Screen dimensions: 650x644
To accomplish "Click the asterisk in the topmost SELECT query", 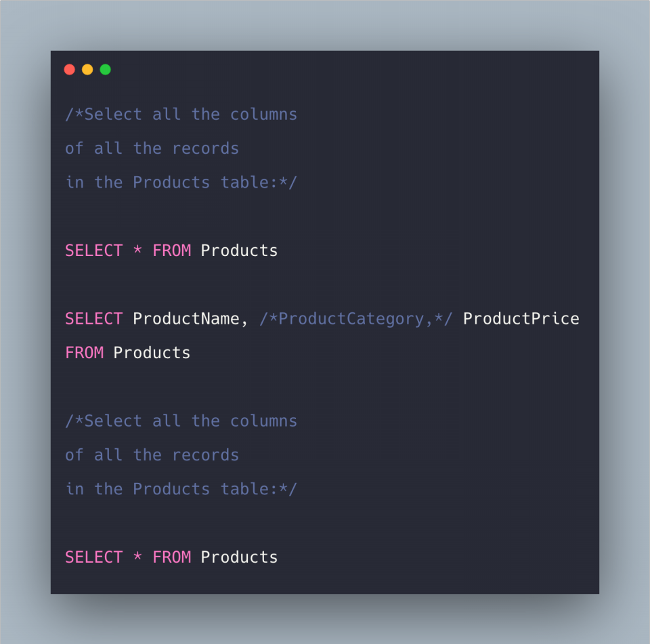I will click(137, 251).
